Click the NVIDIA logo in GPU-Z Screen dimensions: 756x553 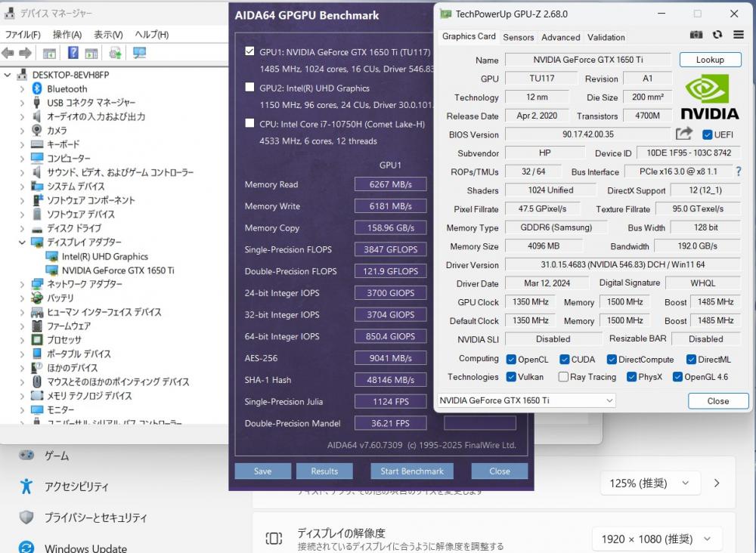[709, 97]
